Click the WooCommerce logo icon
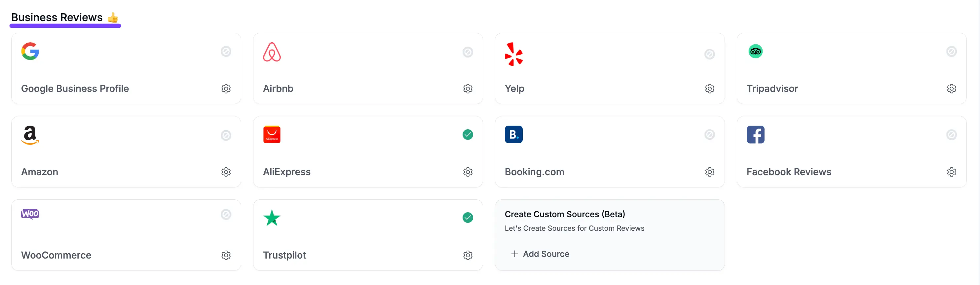 (30, 214)
